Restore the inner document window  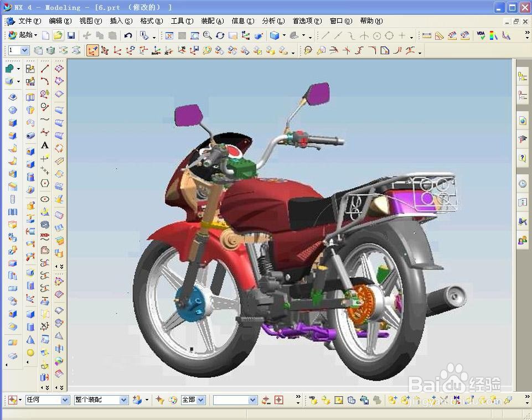click(x=516, y=22)
